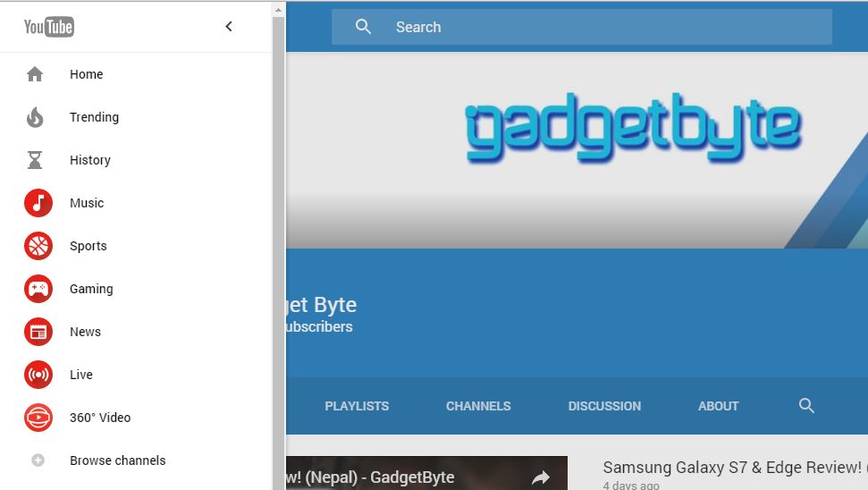Open the Music channel link

click(87, 203)
